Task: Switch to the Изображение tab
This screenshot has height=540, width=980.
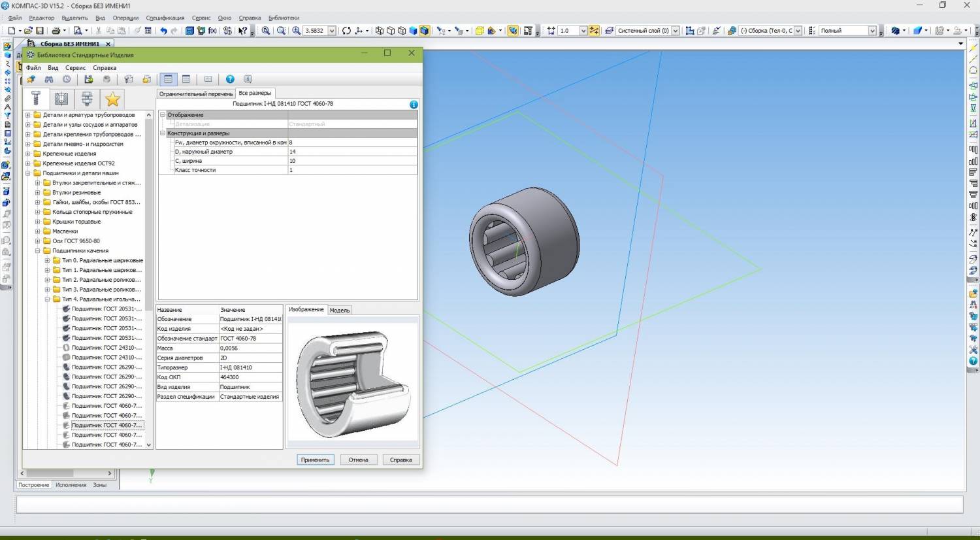Action: pyautogui.click(x=306, y=310)
